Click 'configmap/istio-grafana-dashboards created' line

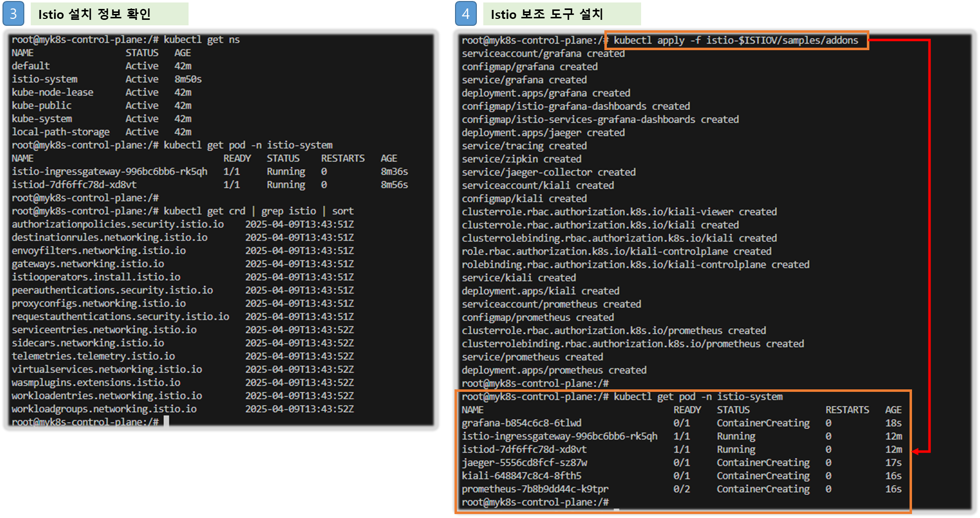(x=576, y=106)
